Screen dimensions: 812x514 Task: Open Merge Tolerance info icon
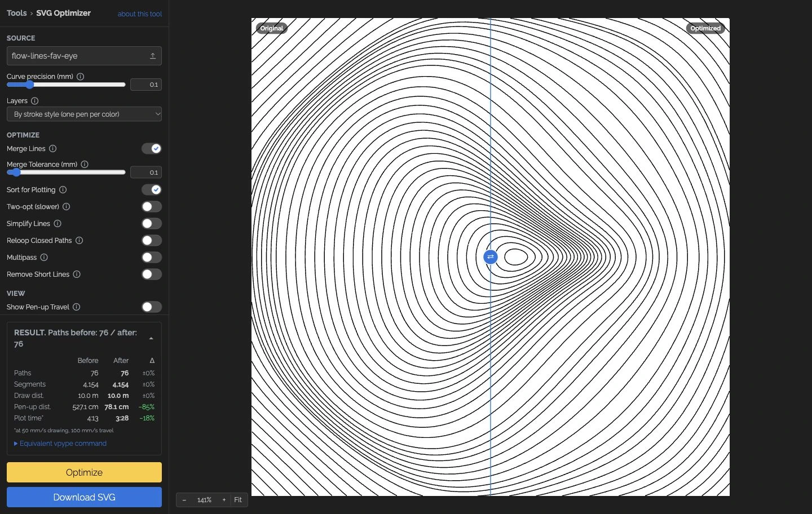point(85,165)
